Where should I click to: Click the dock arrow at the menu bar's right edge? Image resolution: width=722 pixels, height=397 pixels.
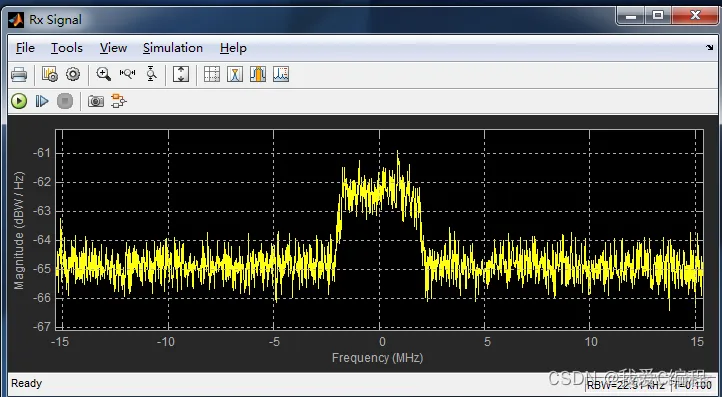click(x=709, y=47)
